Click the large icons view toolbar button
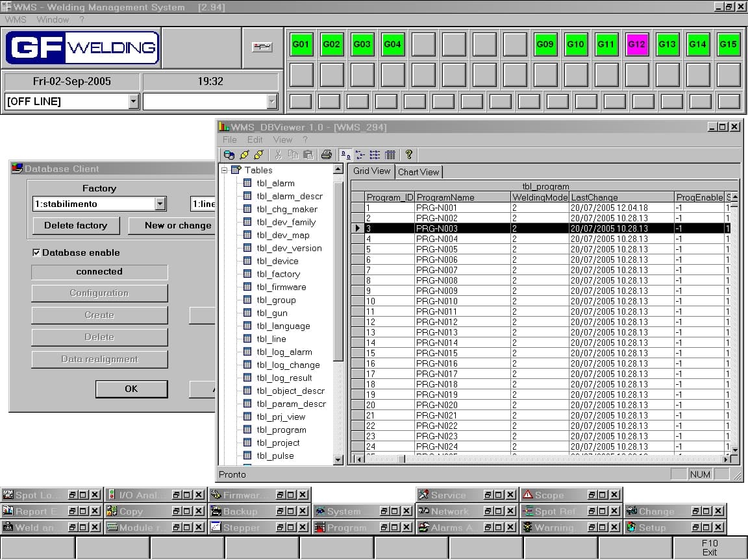This screenshot has width=748, height=560. pyautogui.click(x=345, y=154)
